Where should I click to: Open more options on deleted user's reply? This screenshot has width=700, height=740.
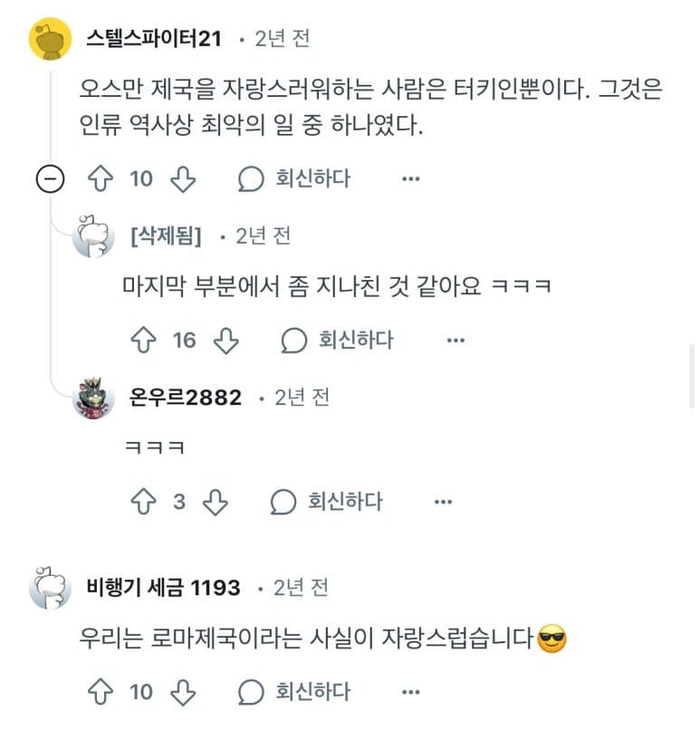[455, 341]
